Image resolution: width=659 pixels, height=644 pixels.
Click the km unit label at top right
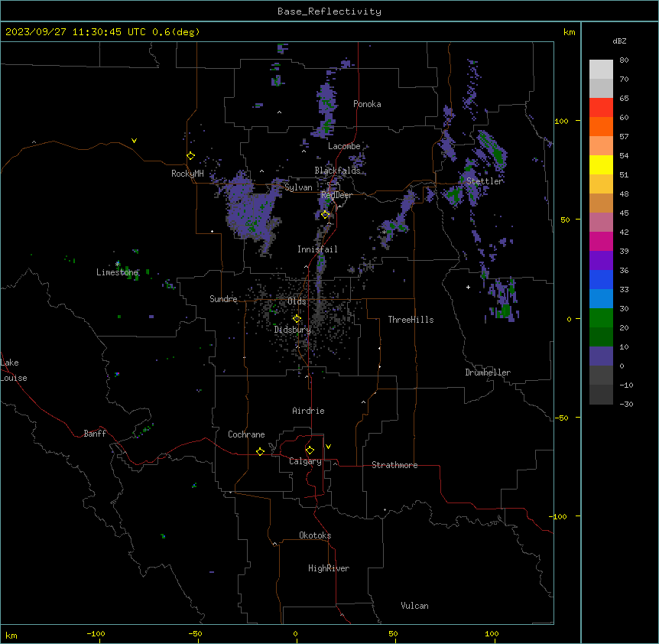click(x=569, y=32)
